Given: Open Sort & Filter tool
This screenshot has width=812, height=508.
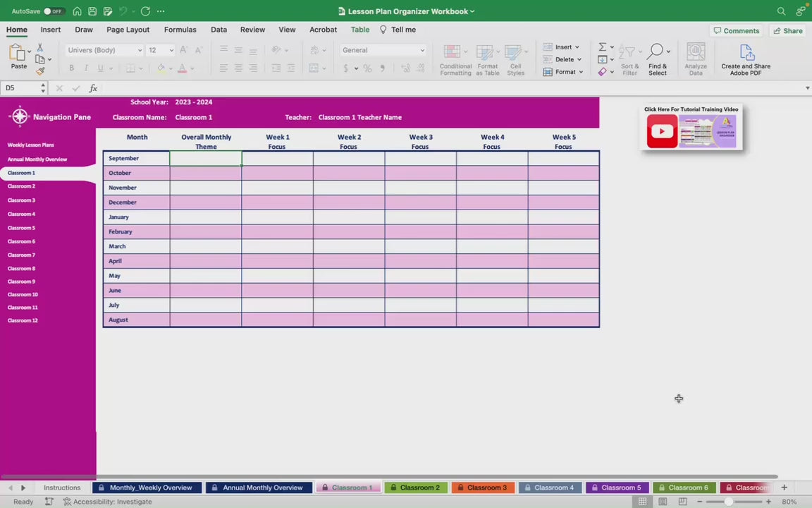Looking at the screenshot, I should [629, 59].
